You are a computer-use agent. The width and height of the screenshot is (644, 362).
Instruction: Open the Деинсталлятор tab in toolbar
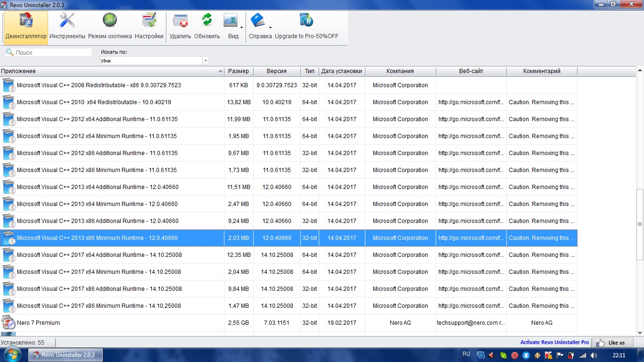[26, 27]
